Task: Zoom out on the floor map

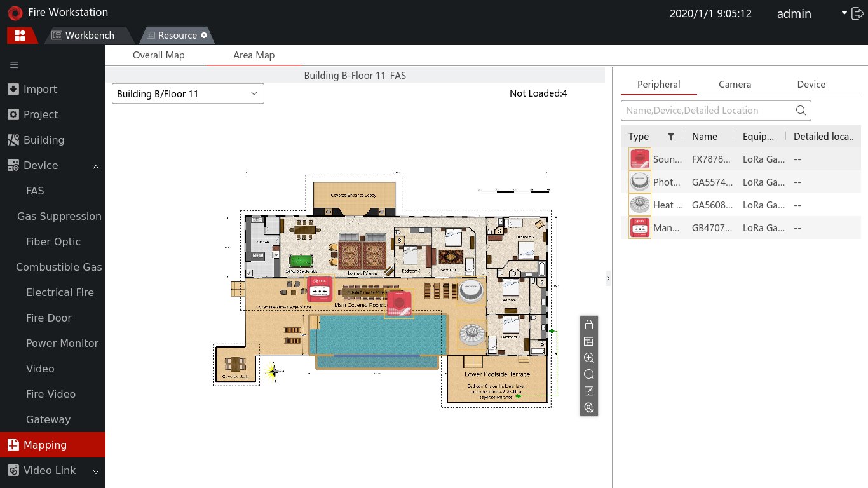Action: 589,374
